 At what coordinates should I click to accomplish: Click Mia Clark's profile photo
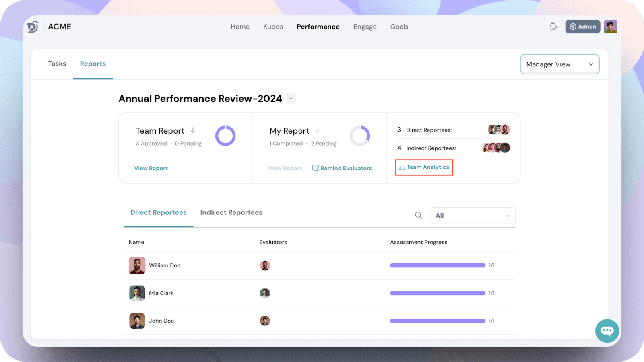[137, 293]
